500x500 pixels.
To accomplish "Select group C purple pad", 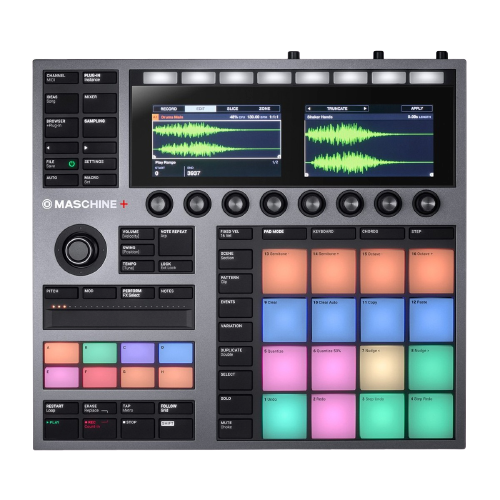I will click(x=138, y=353).
